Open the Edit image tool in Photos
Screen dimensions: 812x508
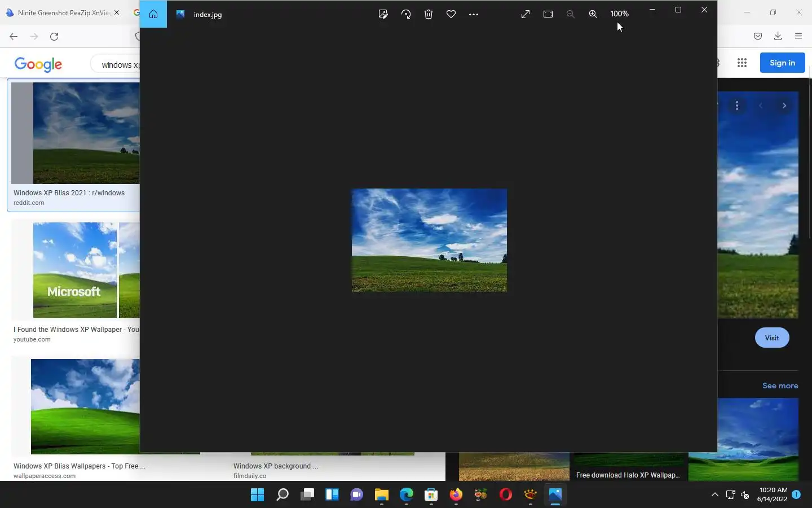click(x=383, y=14)
